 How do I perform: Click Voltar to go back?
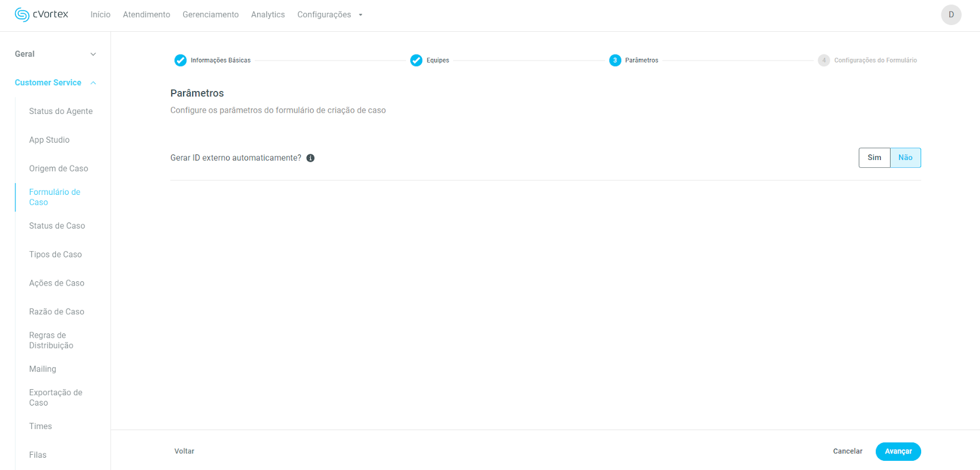tap(184, 451)
